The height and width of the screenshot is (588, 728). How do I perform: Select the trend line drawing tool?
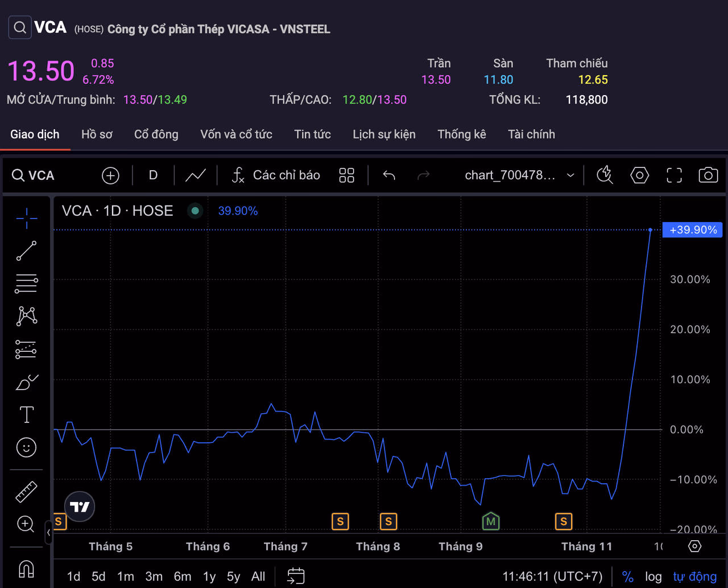pyautogui.click(x=26, y=250)
